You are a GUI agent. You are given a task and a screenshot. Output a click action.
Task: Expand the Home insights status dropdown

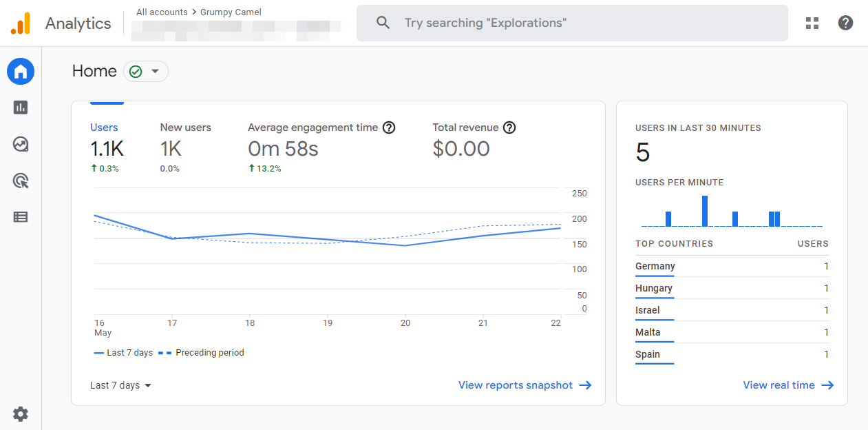(x=146, y=72)
